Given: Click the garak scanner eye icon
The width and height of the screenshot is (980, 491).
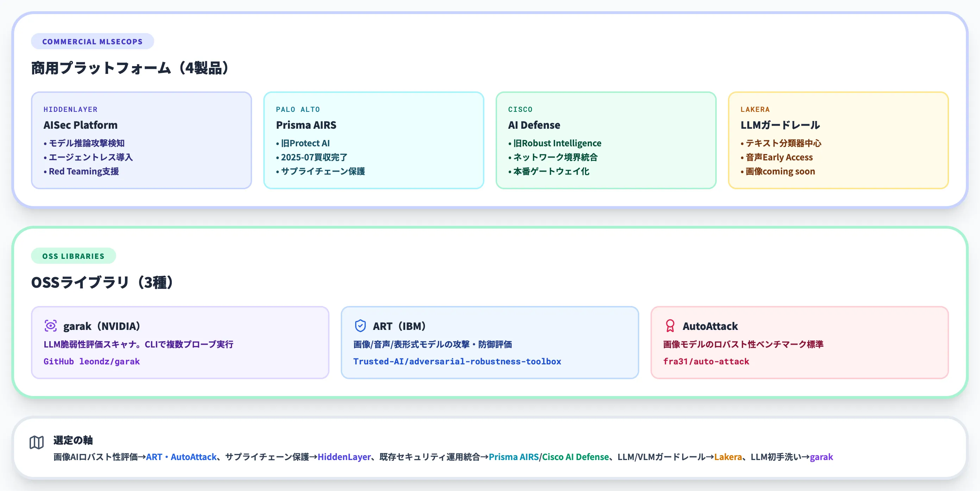Looking at the screenshot, I should [x=51, y=326].
